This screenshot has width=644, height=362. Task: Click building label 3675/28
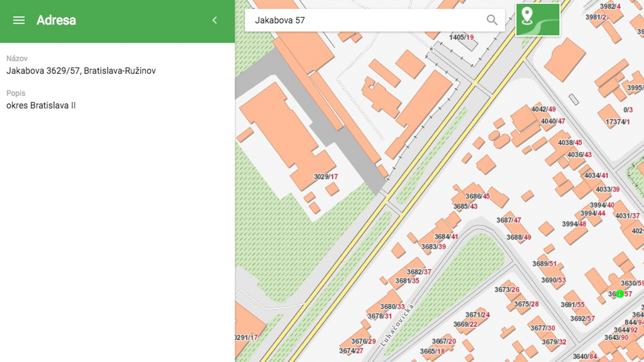(x=526, y=304)
